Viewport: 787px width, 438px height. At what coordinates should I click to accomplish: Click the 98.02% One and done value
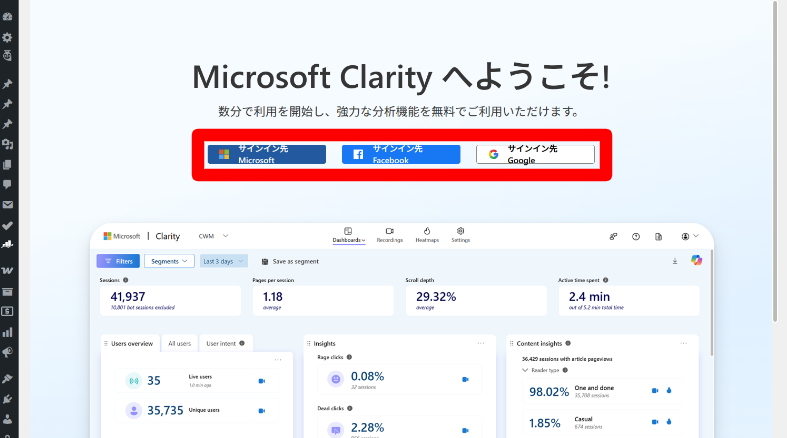(x=549, y=392)
